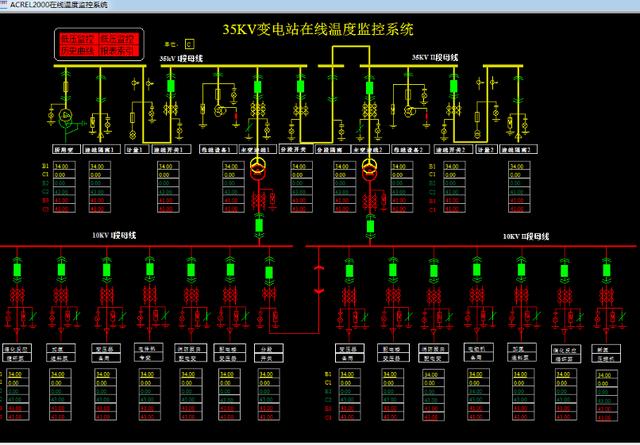Click the 进线开关1 label box
This screenshot has width=640, height=445.
pyautogui.click(x=171, y=149)
